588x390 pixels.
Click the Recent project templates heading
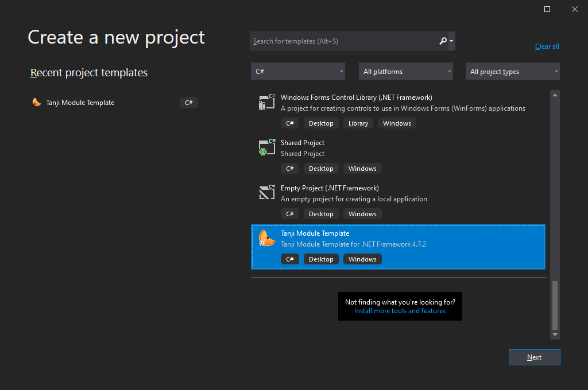[x=89, y=72]
